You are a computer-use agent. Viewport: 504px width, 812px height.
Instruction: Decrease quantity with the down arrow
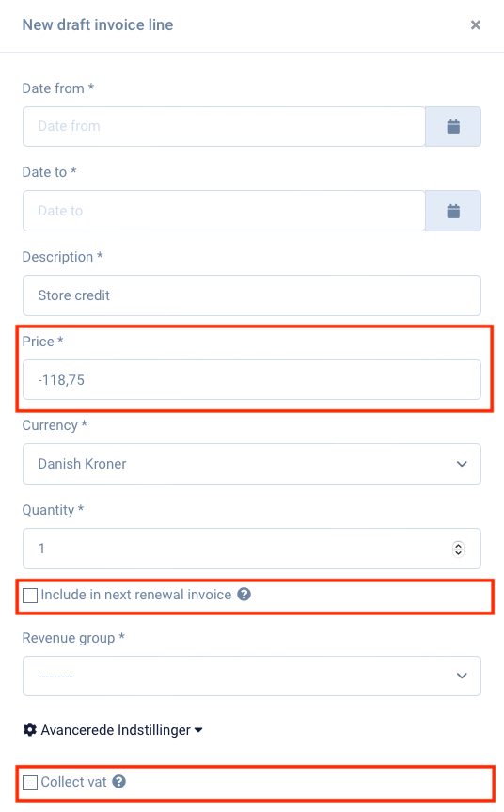tap(458, 552)
